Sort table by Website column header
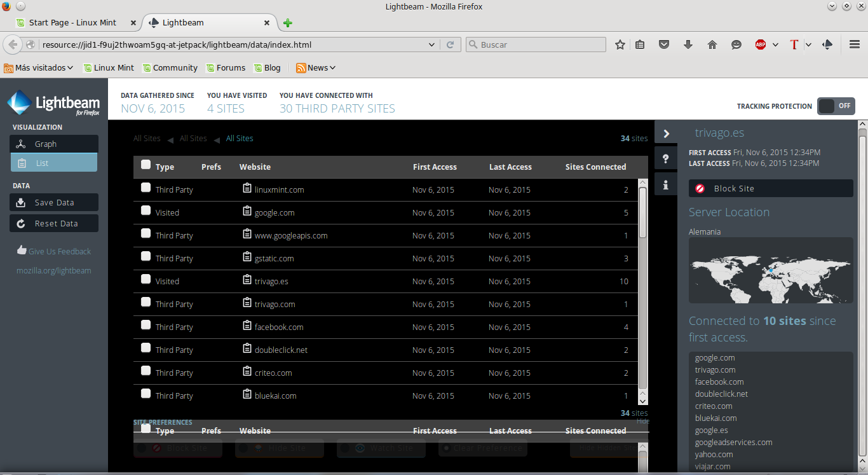Screen dimensions: 868x475 tap(255, 167)
